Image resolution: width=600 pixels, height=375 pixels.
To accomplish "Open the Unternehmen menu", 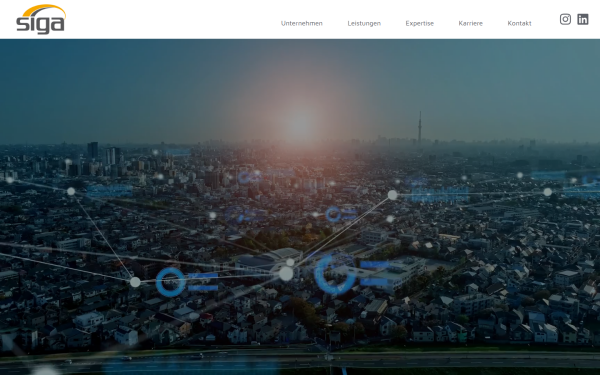I will 302,23.
